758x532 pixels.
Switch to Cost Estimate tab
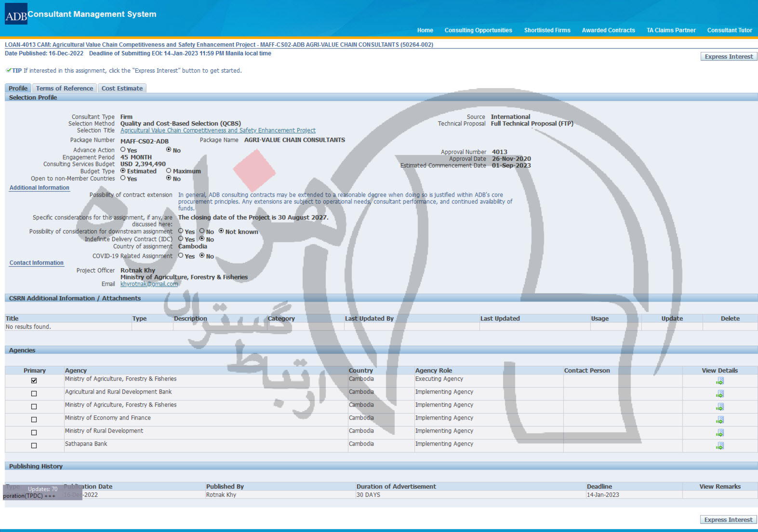(x=122, y=88)
